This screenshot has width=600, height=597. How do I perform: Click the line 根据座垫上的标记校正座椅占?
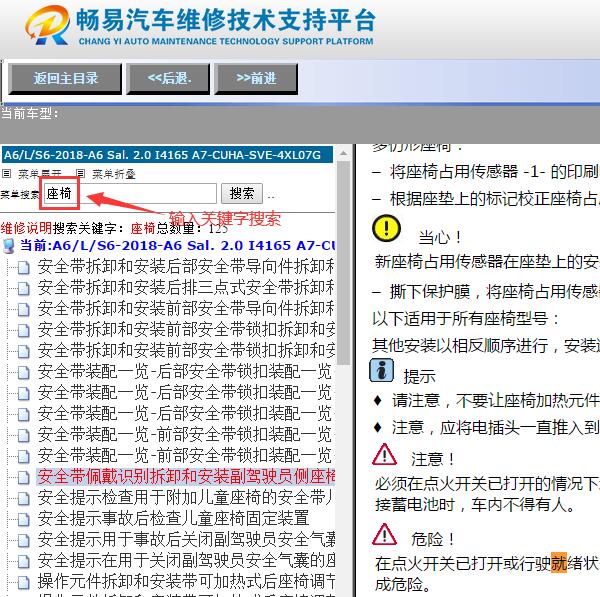(x=485, y=199)
